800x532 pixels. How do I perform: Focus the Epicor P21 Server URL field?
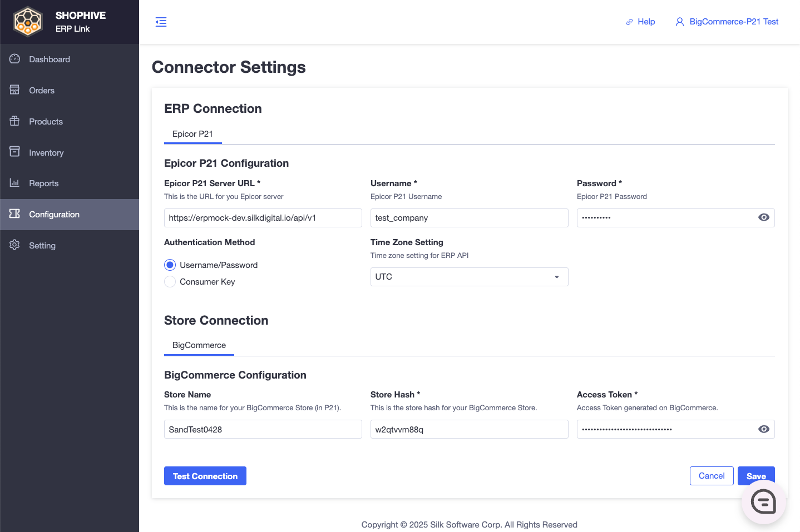(x=263, y=218)
